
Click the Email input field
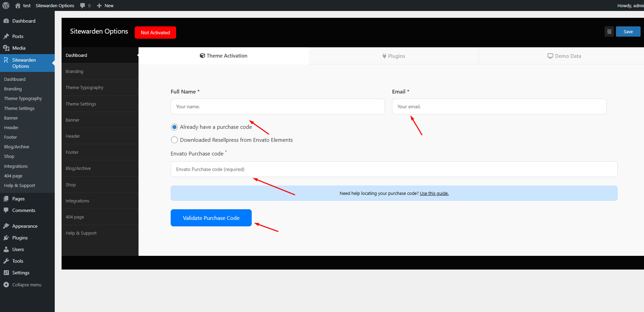499,107
